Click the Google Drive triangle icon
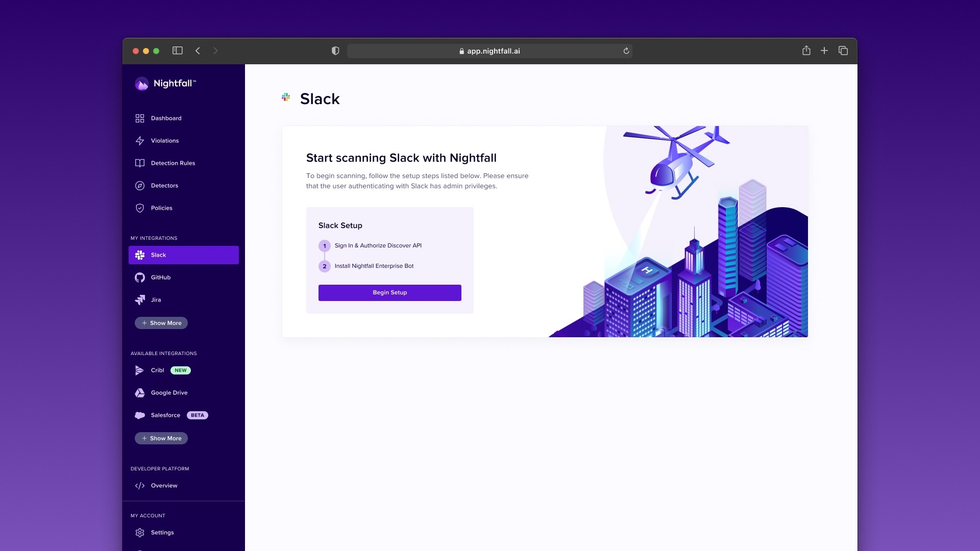 coord(140,393)
